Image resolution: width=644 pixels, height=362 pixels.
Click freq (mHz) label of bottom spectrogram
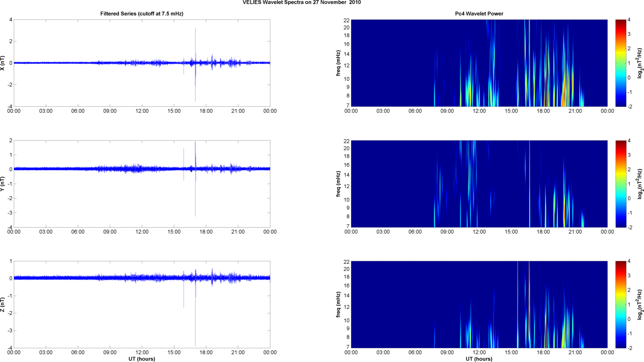(x=338, y=305)
